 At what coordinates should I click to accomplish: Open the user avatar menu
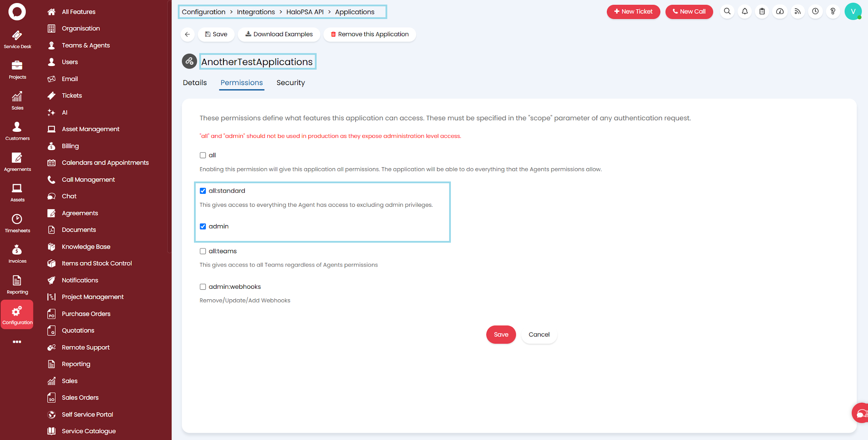pos(853,12)
